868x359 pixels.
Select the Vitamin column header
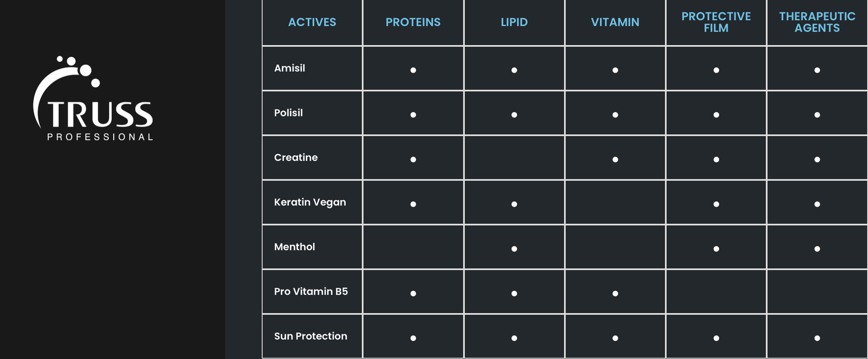click(615, 22)
